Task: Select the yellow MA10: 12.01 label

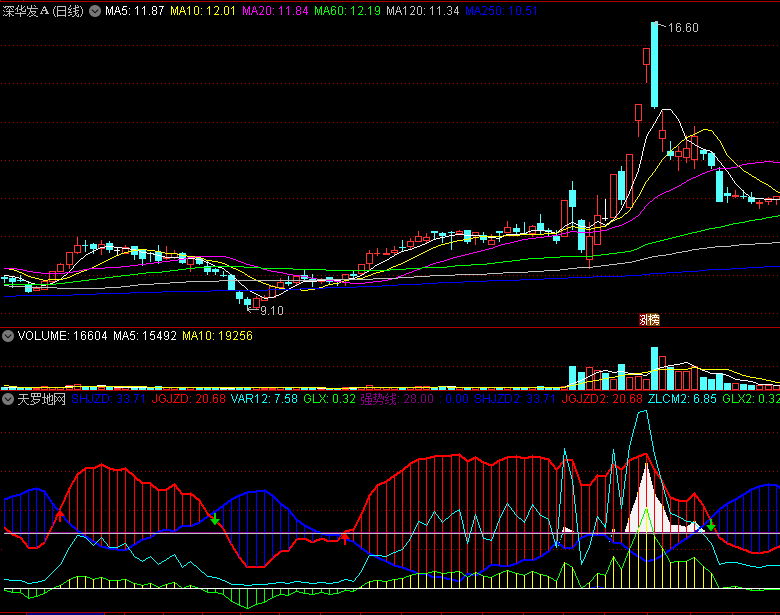Action: [202, 11]
